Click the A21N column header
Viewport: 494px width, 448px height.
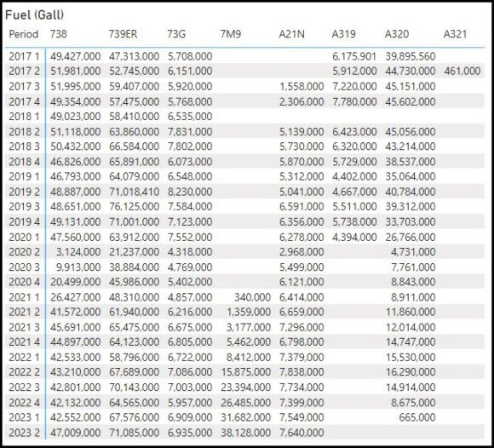click(x=292, y=34)
